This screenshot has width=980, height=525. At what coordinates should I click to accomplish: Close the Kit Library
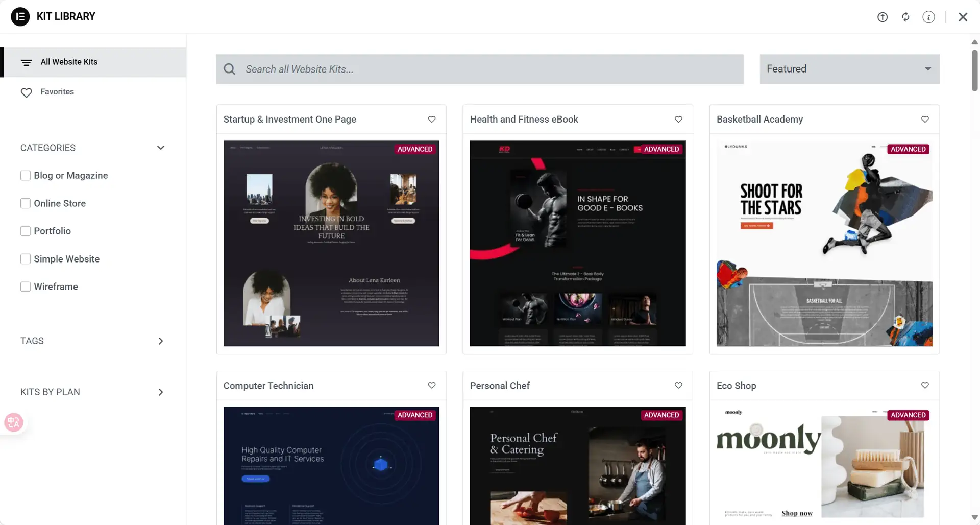tap(963, 17)
